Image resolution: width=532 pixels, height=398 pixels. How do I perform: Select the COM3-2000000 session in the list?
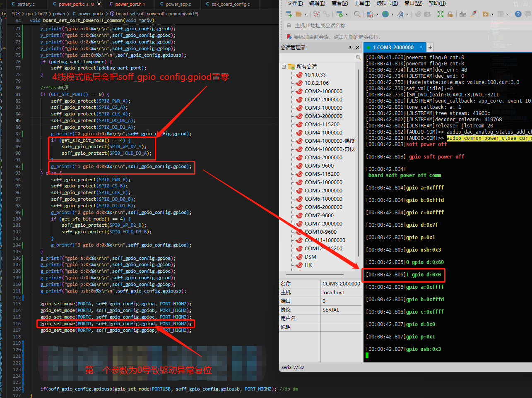coord(323,116)
